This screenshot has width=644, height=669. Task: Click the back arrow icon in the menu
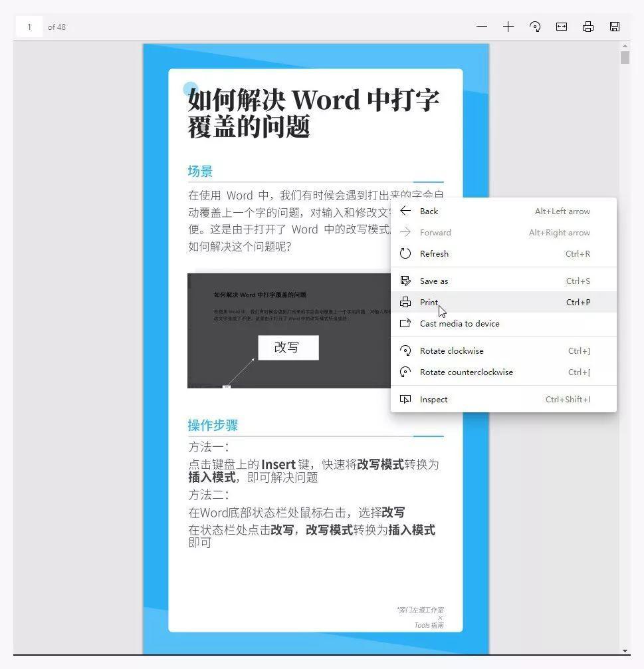point(405,211)
